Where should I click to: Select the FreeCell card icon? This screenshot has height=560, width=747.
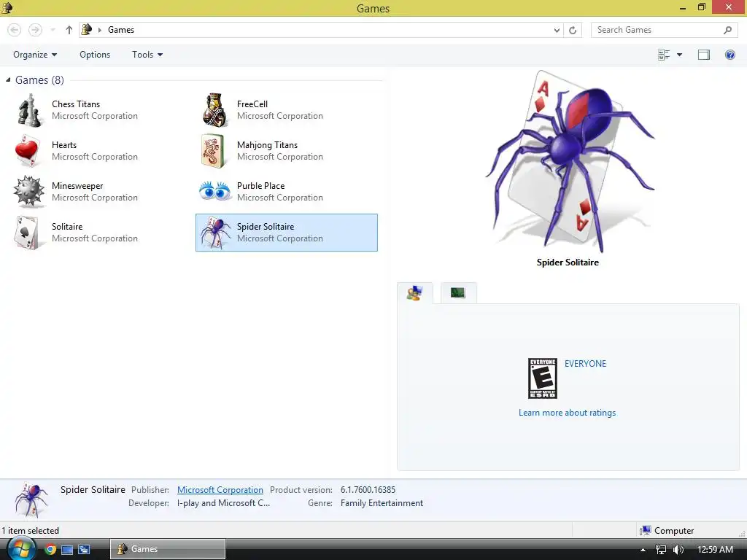[214, 110]
